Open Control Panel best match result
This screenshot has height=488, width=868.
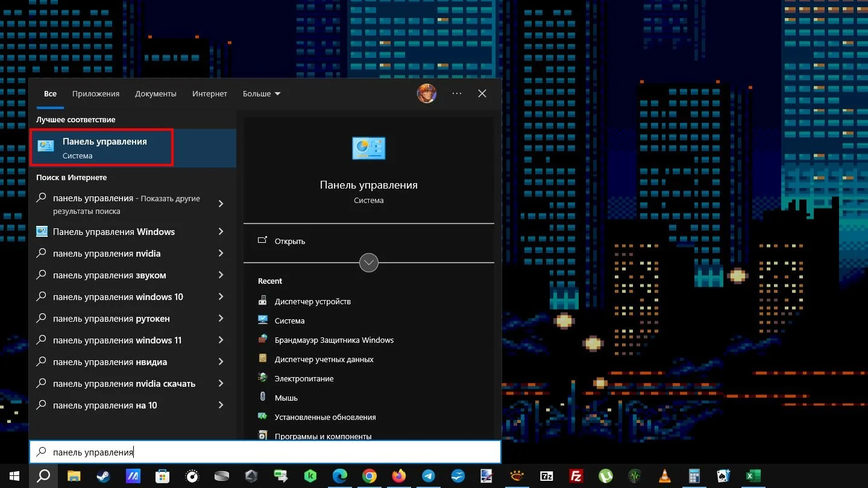133,148
